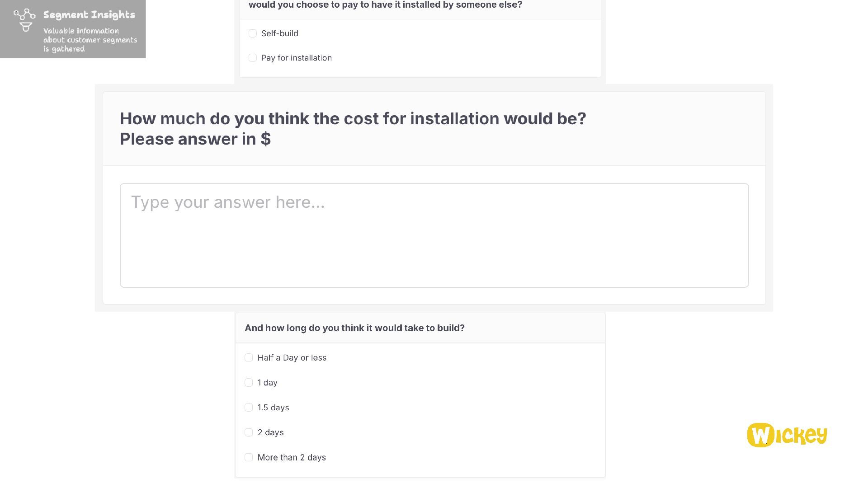Image resolution: width=868 pixels, height=488 pixels.
Task: Choose the Pay for installation radio button
Action: coord(253,58)
